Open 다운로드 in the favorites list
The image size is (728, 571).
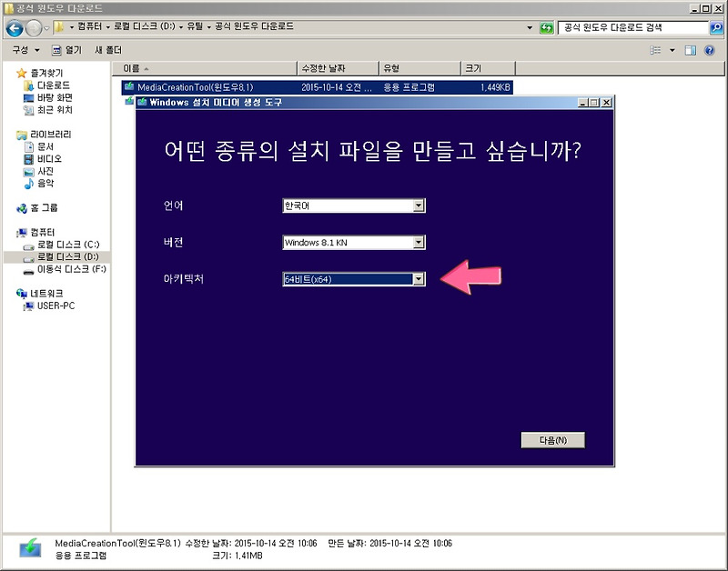[54, 85]
